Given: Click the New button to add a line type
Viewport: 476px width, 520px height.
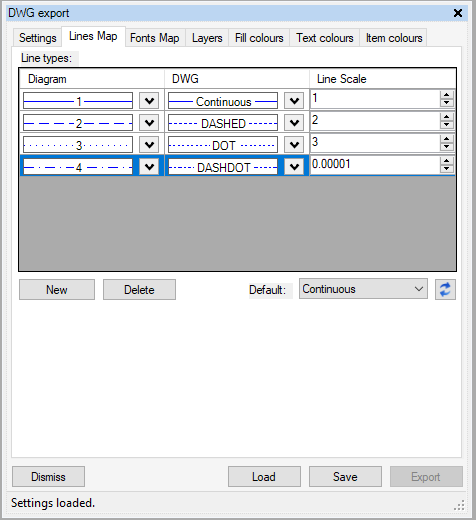Looking at the screenshot, I should 57,290.
